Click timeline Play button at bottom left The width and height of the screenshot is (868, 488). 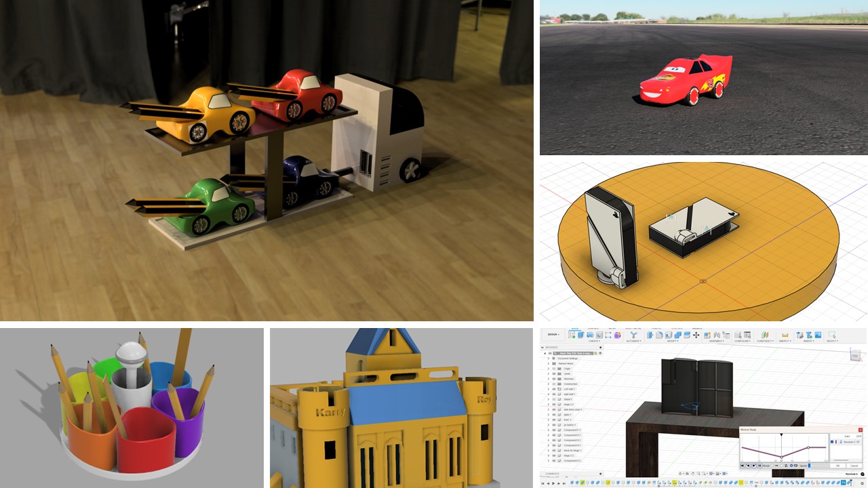coord(553,483)
